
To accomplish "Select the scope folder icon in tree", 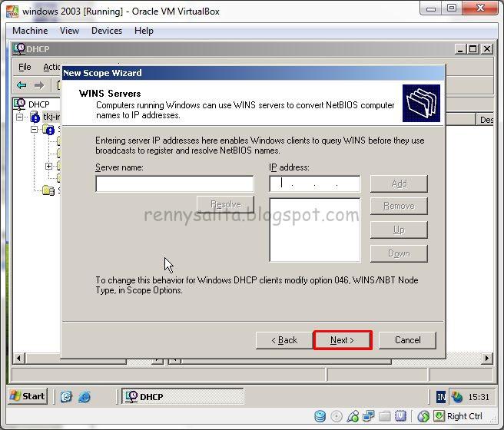I will 48,130.
